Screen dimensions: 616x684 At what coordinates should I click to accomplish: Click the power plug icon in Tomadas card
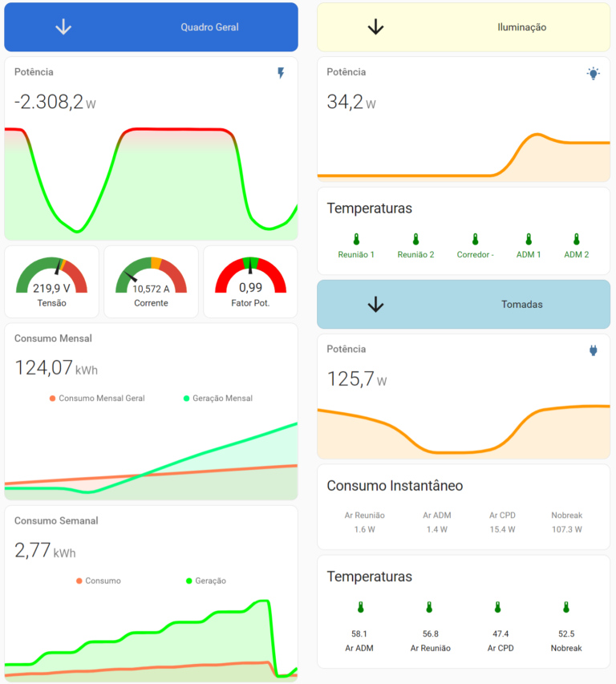[594, 350]
